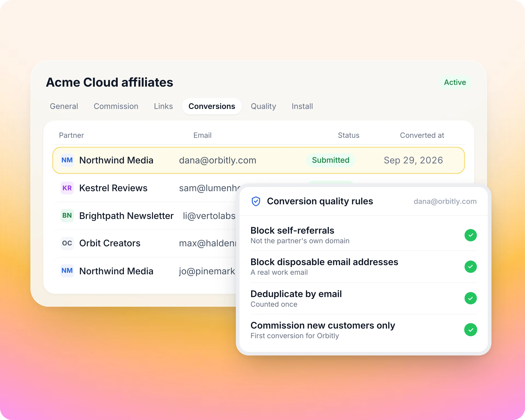
Task: Click the Deduplicate by email rule title
Action: pyautogui.click(x=296, y=294)
